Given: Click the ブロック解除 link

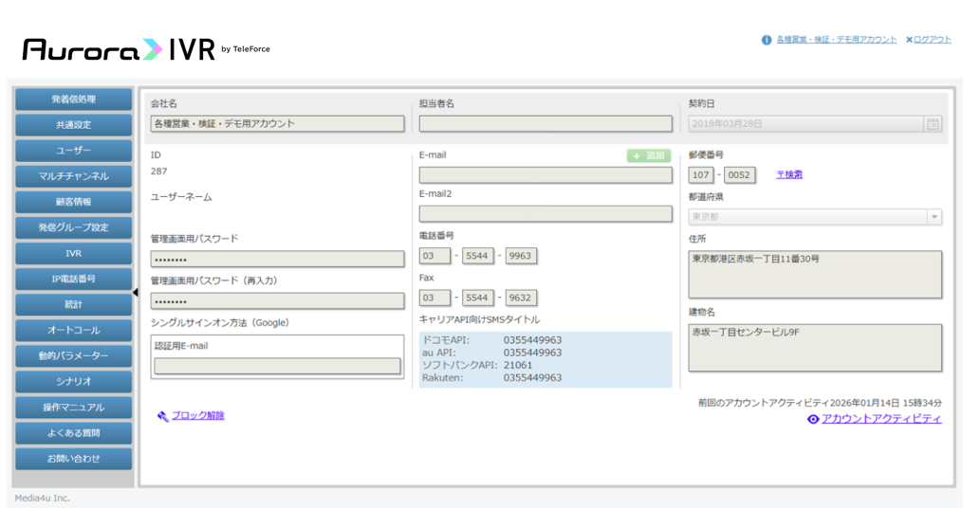Looking at the screenshot, I should 197,416.
